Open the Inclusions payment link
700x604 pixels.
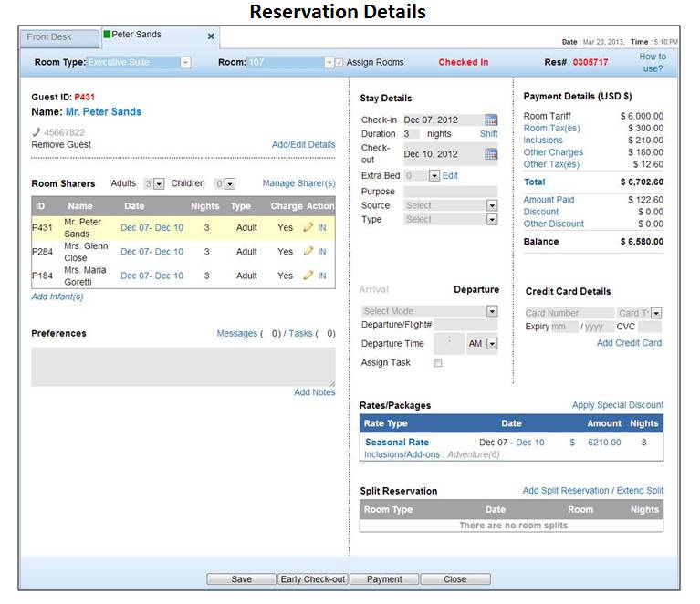coord(543,141)
